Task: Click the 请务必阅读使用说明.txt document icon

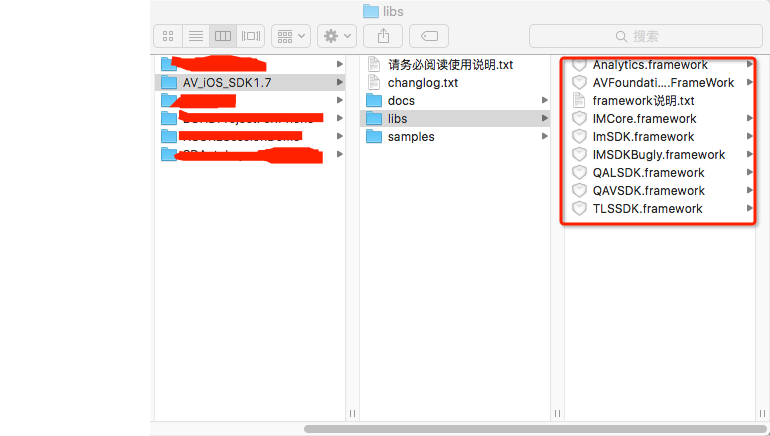Action: pos(374,64)
